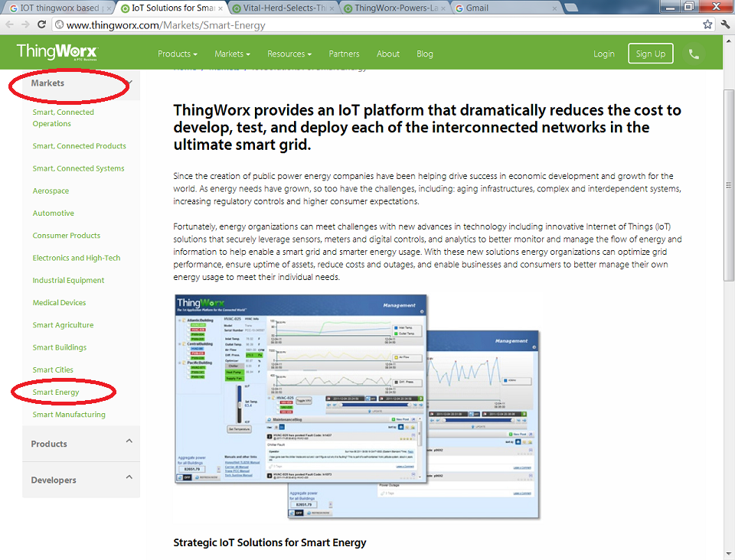Click the Strategic IoT Solutions heading
This screenshot has width=735, height=560.
click(269, 542)
